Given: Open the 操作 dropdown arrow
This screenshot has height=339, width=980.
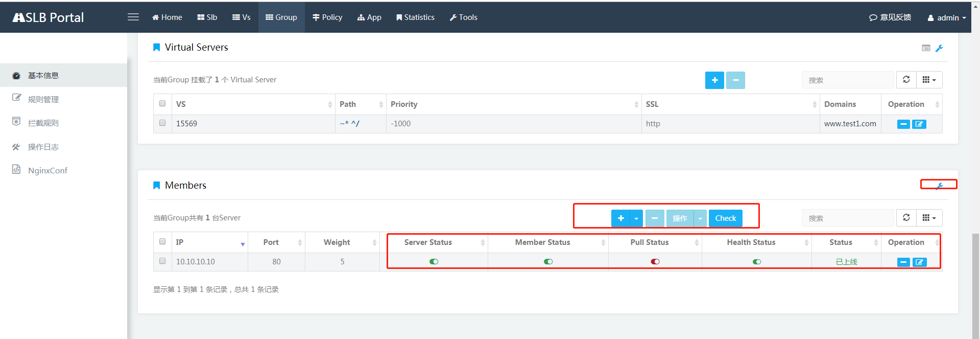Looking at the screenshot, I should pos(700,218).
